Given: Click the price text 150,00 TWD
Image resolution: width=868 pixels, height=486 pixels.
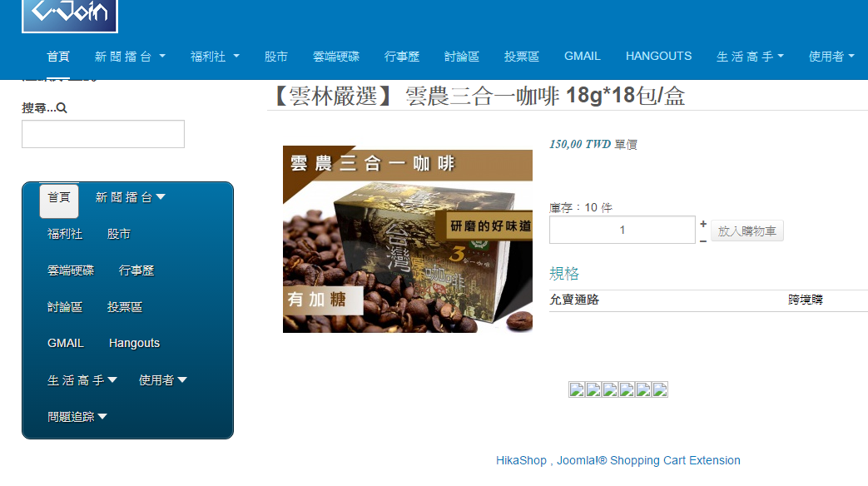Looking at the screenshot, I should pyautogui.click(x=579, y=145).
